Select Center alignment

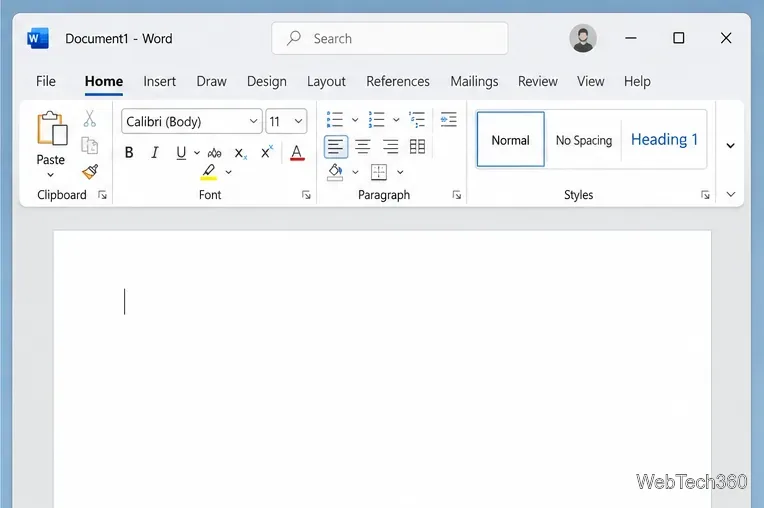pyautogui.click(x=363, y=147)
